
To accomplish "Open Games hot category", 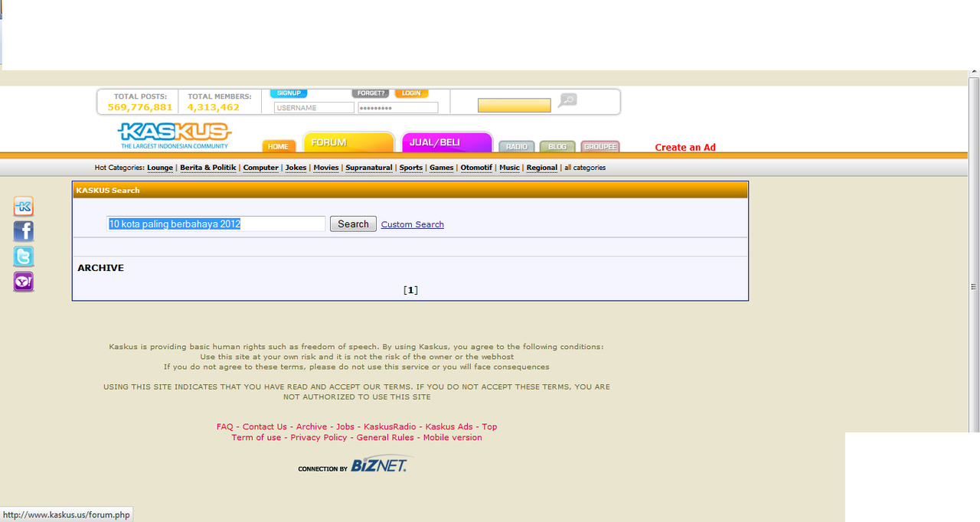I will [x=442, y=168].
